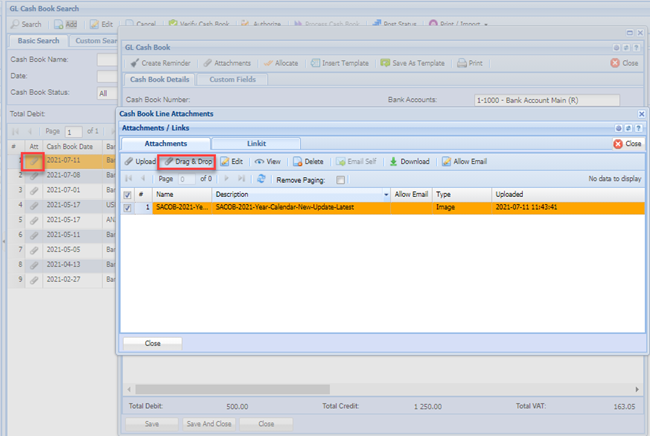Refresh the attachments grid
The width and height of the screenshot is (650, 436).
pos(261,179)
